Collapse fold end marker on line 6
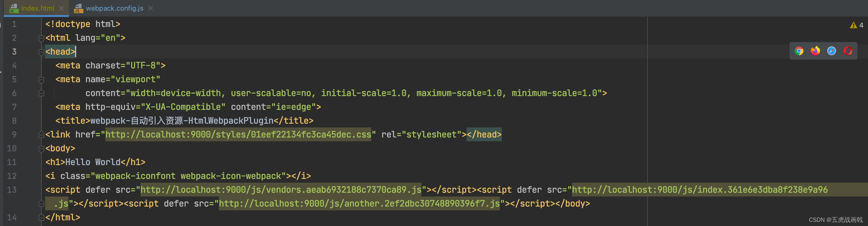The height and width of the screenshot is (226, 868). 41,93
